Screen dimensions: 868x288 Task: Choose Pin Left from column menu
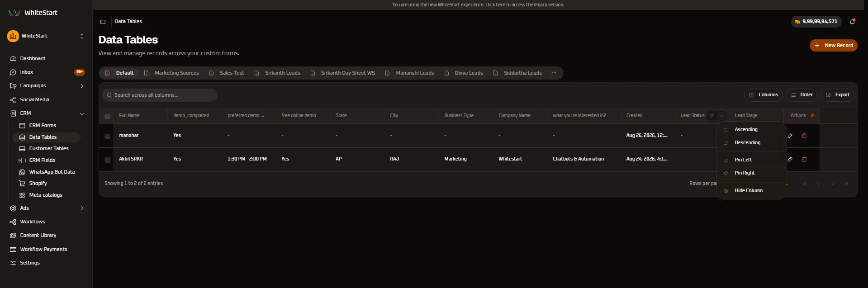click(x=751, y=160)
